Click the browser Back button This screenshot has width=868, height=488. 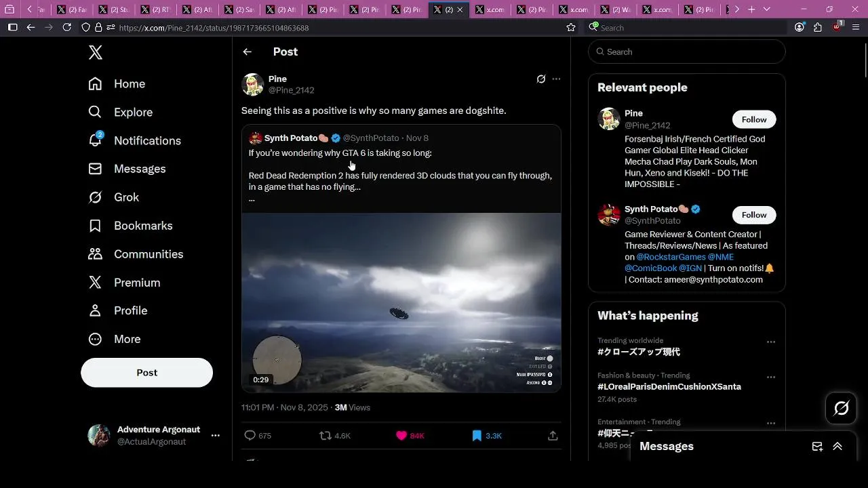[31, 28]
